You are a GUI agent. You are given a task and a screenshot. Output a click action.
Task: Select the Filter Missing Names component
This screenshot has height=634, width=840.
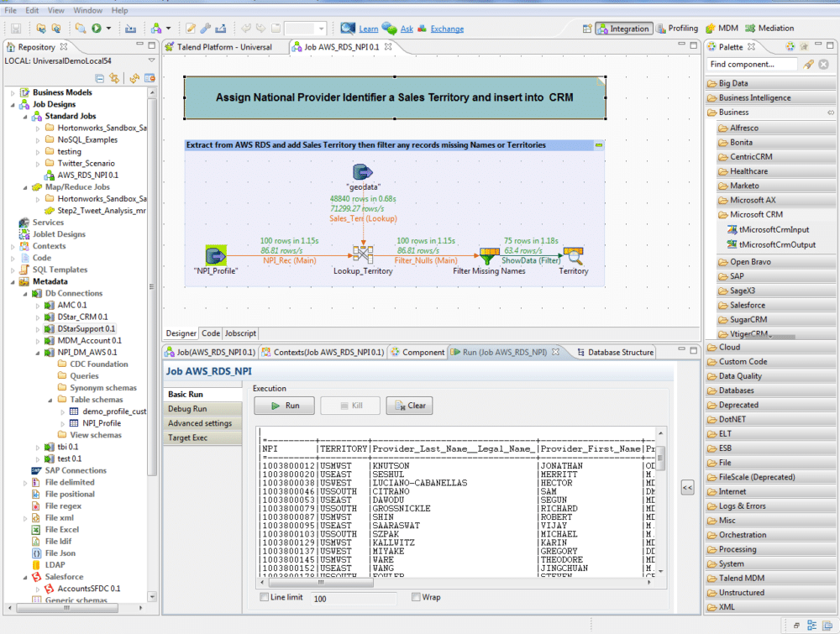click(490, 256)
